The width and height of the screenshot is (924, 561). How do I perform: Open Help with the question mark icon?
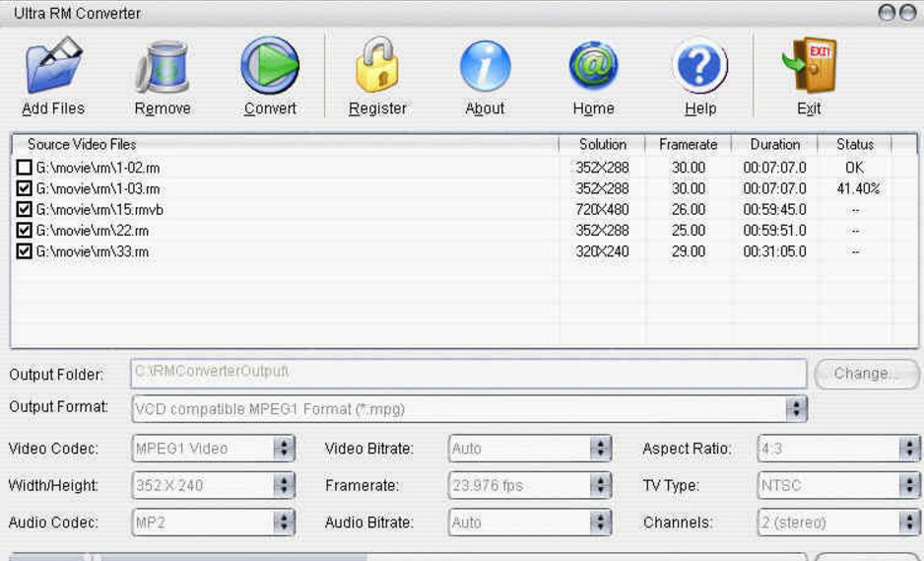tap(700, 67)
